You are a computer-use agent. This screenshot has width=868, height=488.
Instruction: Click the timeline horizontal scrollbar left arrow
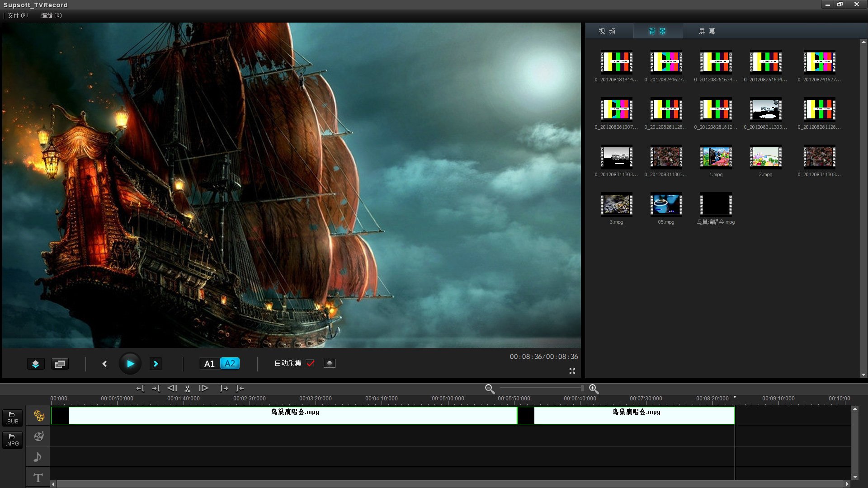click(53, 484)
